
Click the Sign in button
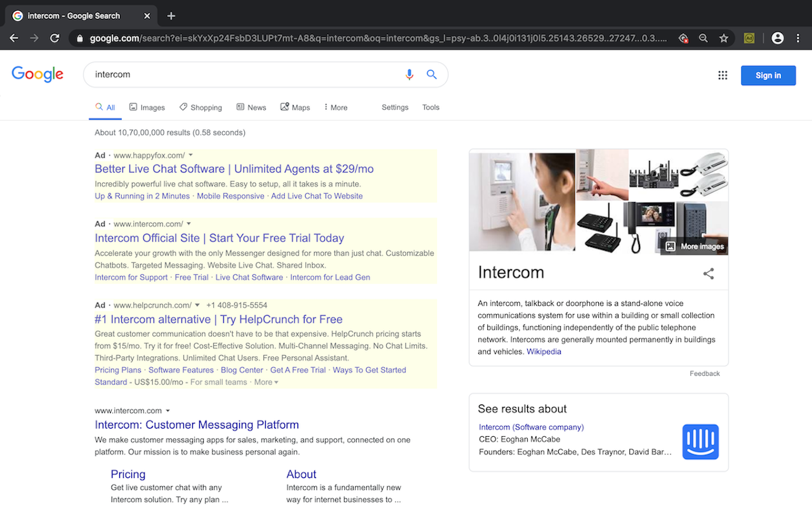(768, 76)
